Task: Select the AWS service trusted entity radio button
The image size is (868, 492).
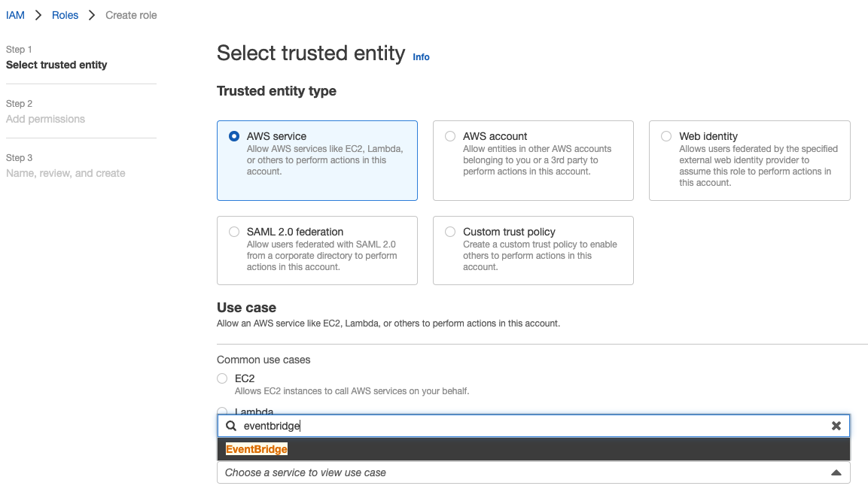Action: [233, 136]
